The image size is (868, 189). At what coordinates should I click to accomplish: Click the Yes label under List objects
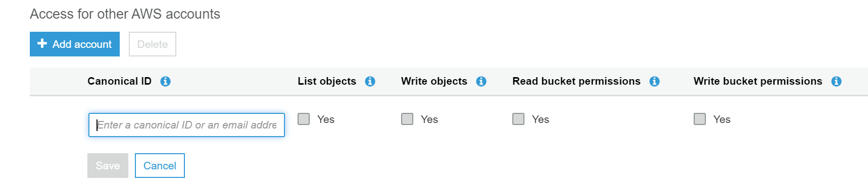tap(326, 119)
